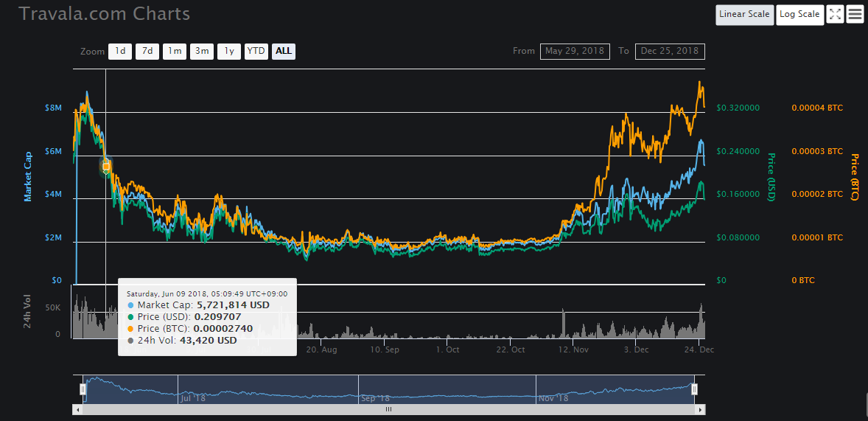The height and width of the screenshot is (421, 868).
Task: Switch chart to Linear Scale
Action: (744, 14)
